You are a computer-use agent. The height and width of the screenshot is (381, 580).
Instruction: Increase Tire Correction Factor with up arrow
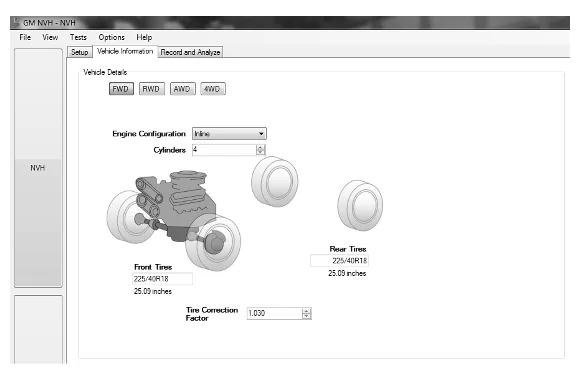click(306, 311)
